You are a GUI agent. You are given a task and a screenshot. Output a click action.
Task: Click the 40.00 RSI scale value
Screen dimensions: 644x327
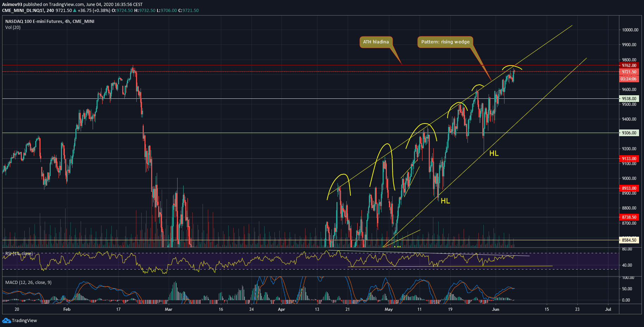pos(627,265)
